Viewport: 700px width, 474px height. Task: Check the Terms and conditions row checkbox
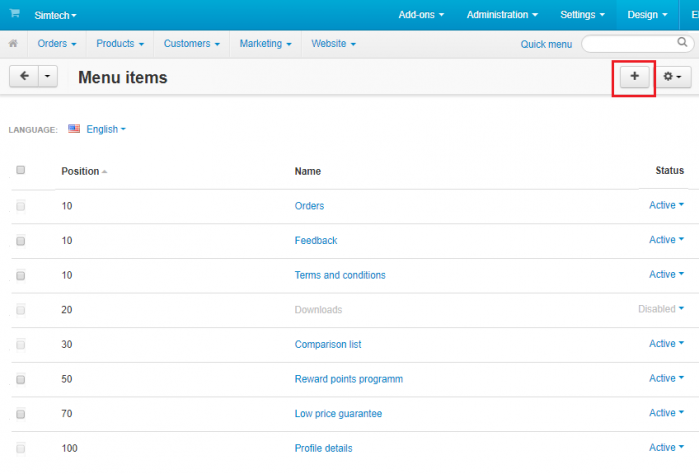(21, 276)
